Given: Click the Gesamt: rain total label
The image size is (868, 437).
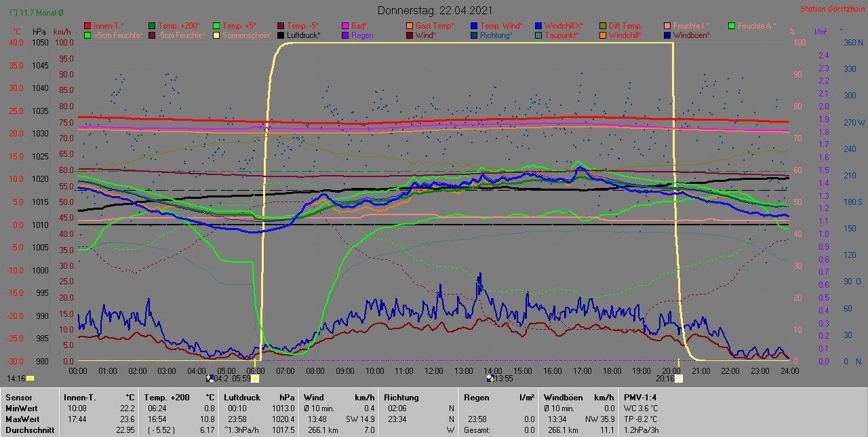Looking at the screenshot, I should (477, 430).
